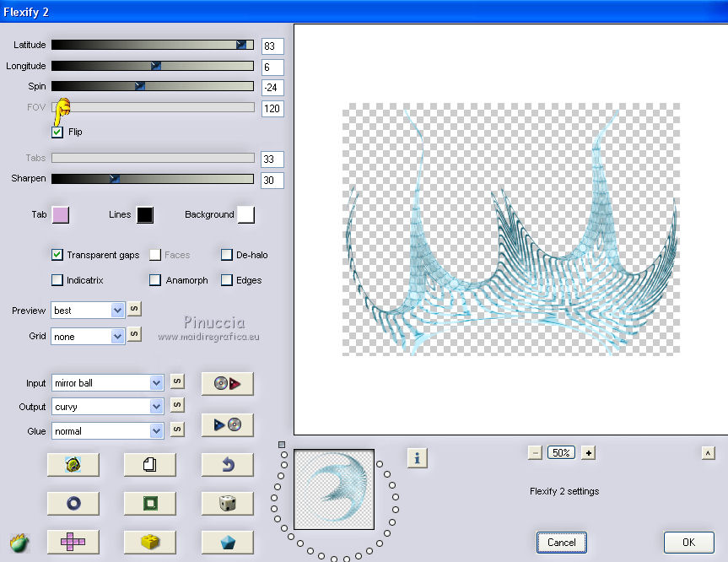This screenshot has height=562, width=728.
Task: Zoom in with plus button
Action: [588, 453]
